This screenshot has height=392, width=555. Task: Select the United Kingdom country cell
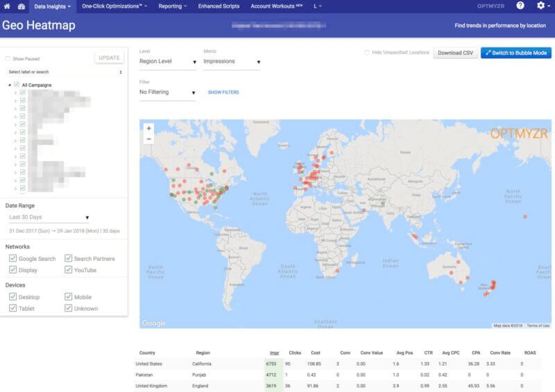pyautogui.click(x=151, y=386)
